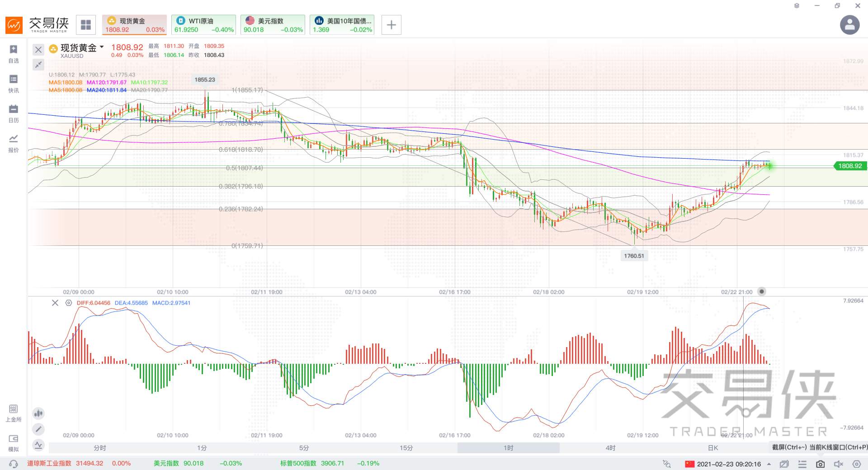Screen dimensions: 868x470
Task: Expand the language flag dropdown arrow
Action: pyautogui.click(x=769, y=464)
